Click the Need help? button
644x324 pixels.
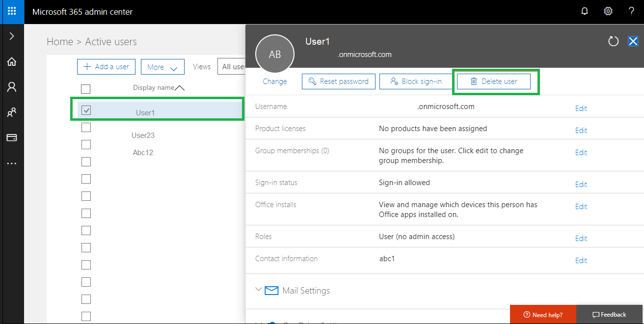pyautogui.click(x=543, y=315)
